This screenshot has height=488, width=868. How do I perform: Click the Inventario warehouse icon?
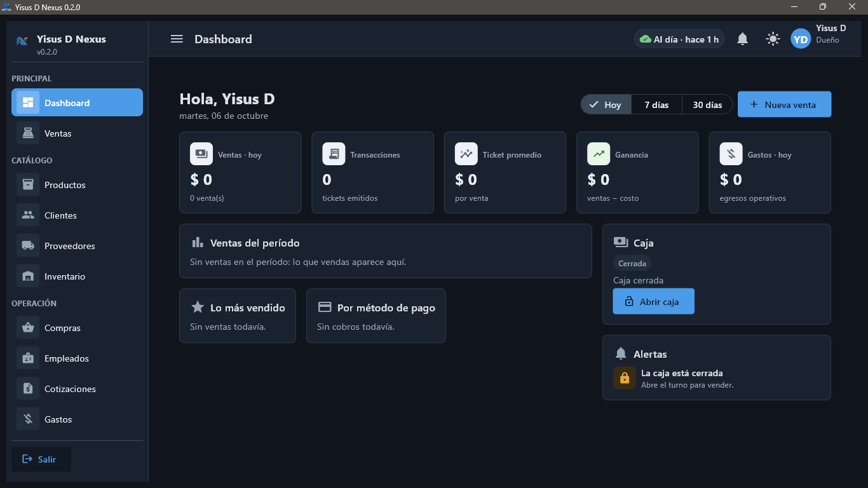[x=28, y=276]
